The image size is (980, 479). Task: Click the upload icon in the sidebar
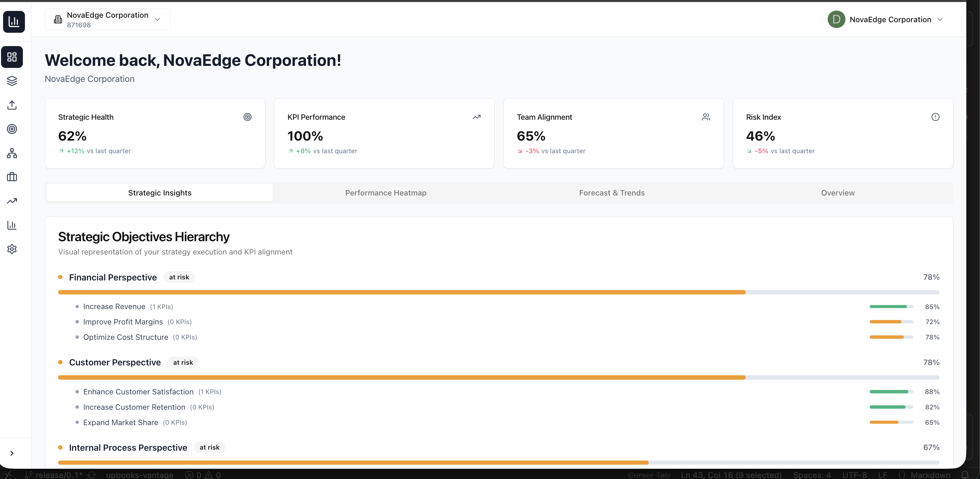coord(12,105)
